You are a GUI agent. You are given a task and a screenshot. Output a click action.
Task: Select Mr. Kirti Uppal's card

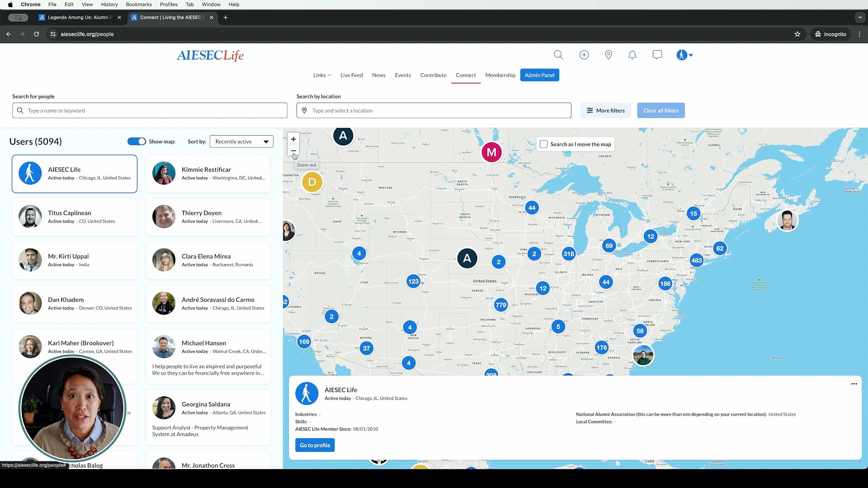click(75, 261)
